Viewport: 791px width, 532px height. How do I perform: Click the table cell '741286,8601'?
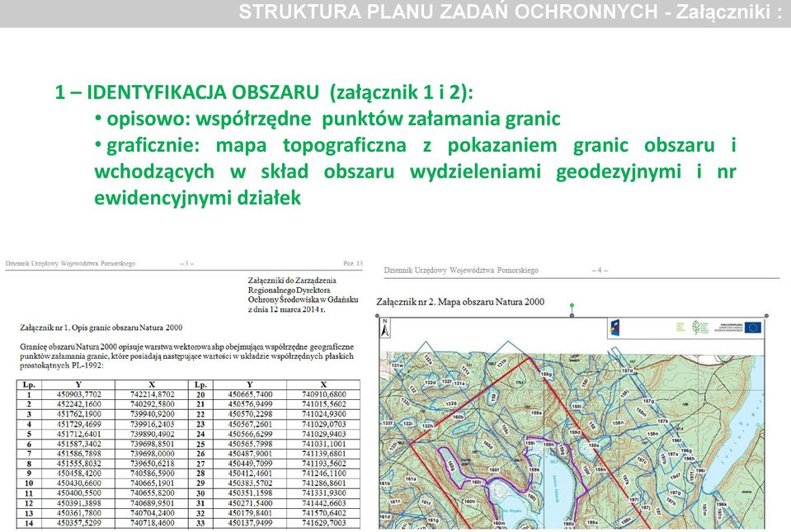click(324, 483)
